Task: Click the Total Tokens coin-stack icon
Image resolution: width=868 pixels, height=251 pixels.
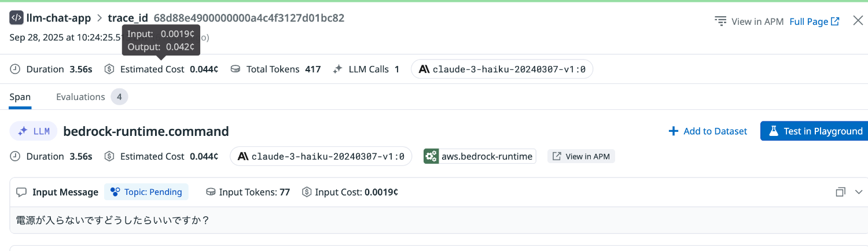Action: click(x=236, y=69)
